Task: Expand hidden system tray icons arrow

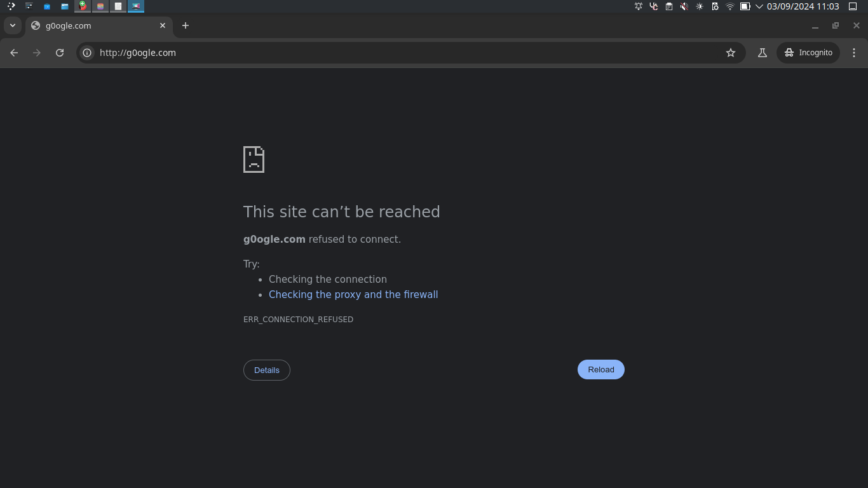Action: pyautogui.click(x=759, y=6)
